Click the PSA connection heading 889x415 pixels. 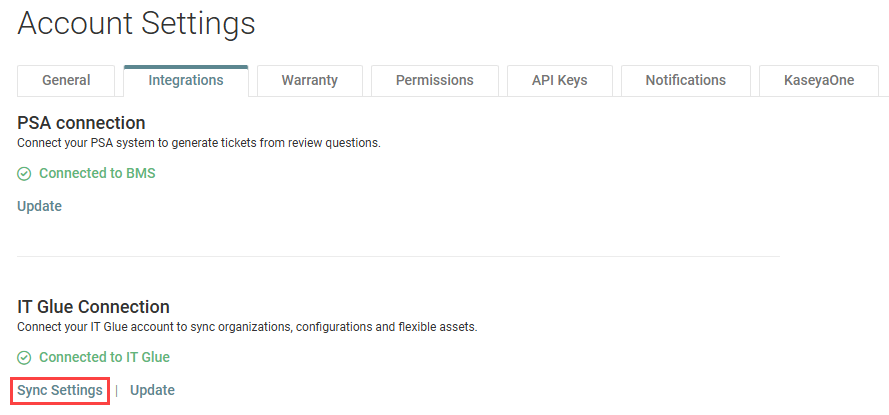point(82,122)
